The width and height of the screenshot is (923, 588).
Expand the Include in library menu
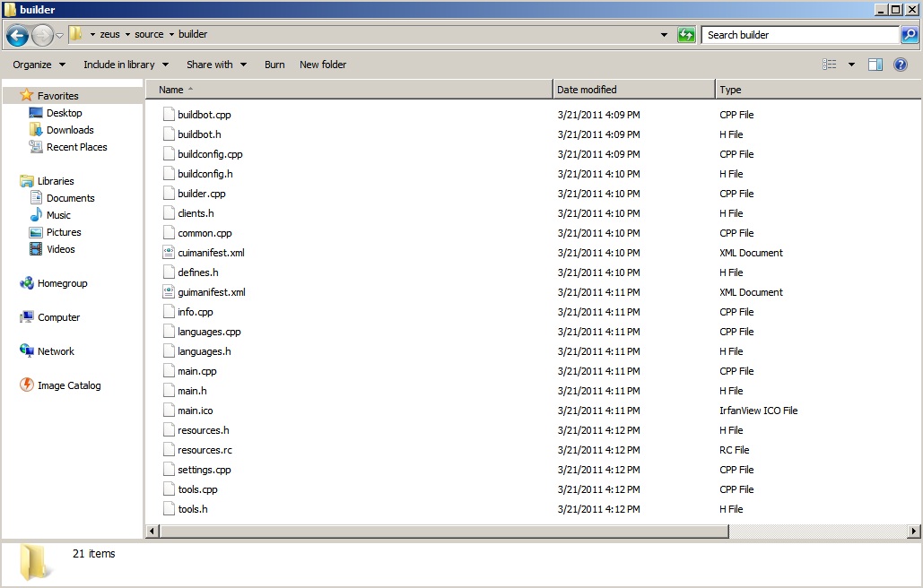(x=126, y=65)
